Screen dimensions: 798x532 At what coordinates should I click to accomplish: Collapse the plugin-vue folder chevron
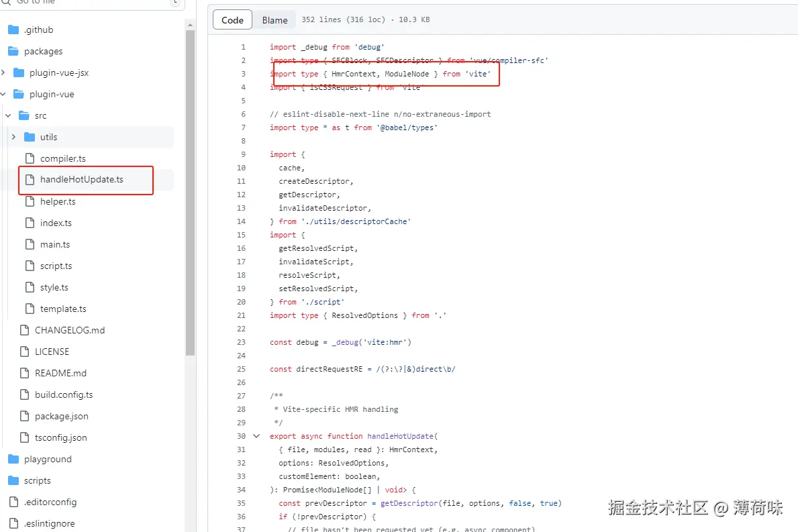pos(3,94)
